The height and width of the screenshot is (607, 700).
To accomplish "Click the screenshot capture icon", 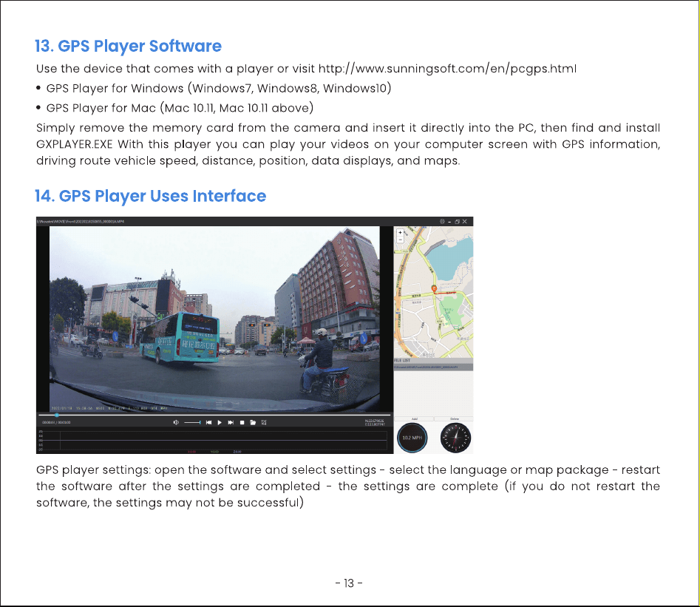I will 264,422.
